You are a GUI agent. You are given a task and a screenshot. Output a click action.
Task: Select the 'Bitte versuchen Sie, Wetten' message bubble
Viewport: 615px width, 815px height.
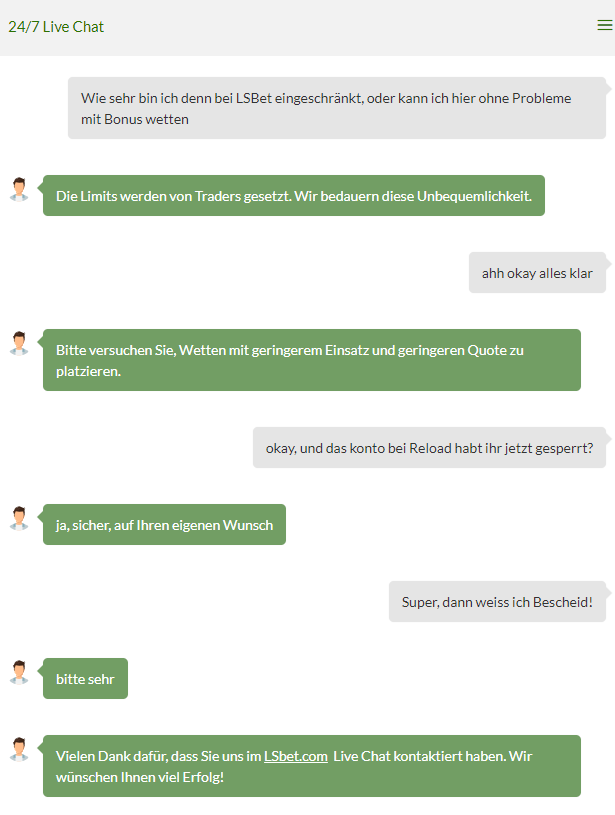(x=312, y=360)
